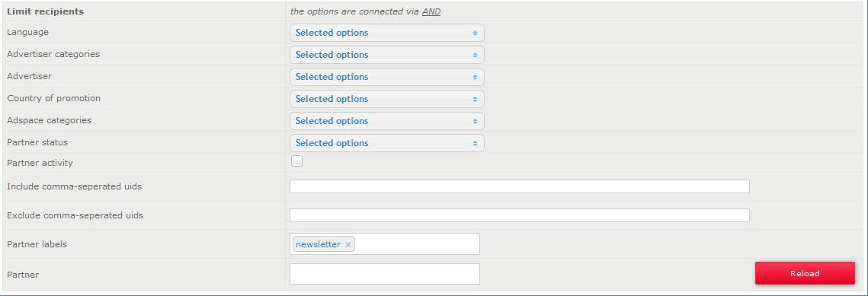Click the newsletter tag label

point(318,244)
